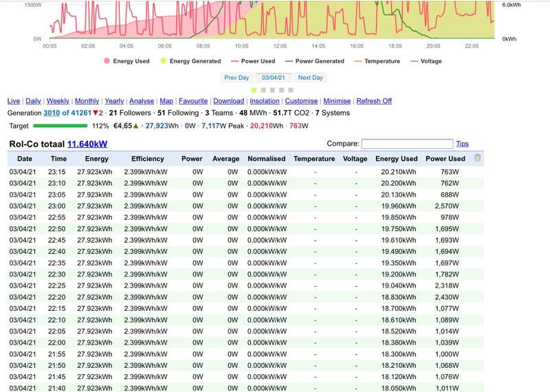Select the green first page indicator square
Viewport: 550px width, 392px height.
pyautogui.click(x=254, y=90)
